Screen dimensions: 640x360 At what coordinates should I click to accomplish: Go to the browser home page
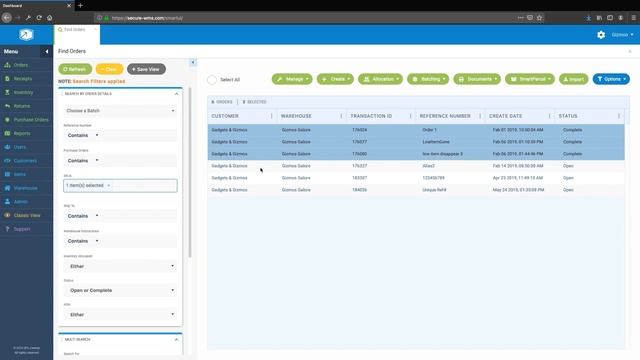point(49,18)
